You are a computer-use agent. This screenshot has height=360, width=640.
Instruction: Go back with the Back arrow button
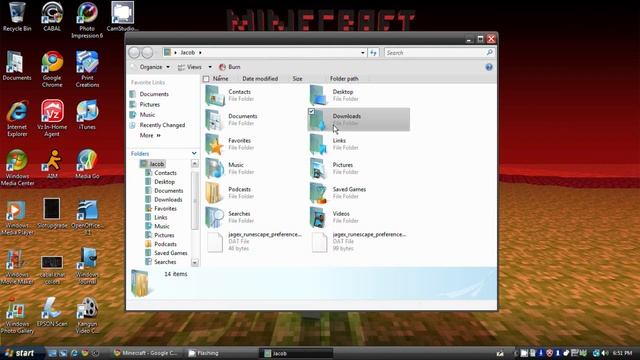click(134, 52)
